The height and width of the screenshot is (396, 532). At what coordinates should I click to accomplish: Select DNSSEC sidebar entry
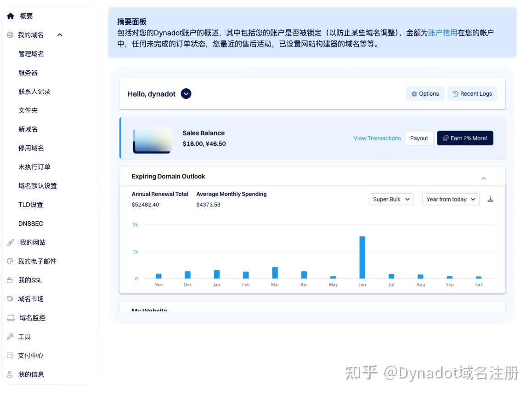30,224
